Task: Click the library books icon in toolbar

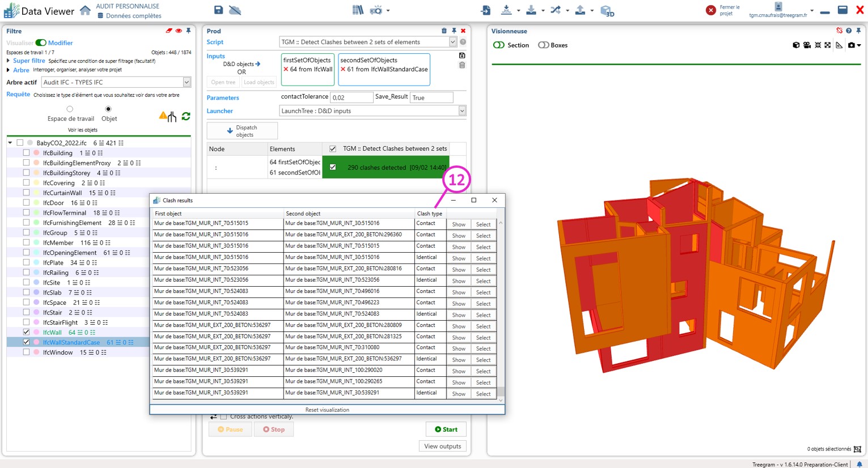Action: [358, 10]
